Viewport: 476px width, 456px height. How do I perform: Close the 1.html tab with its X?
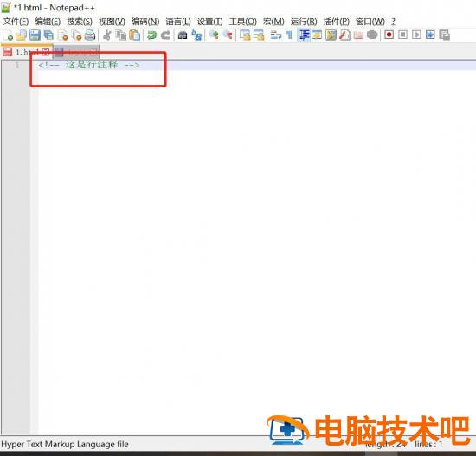45,52
